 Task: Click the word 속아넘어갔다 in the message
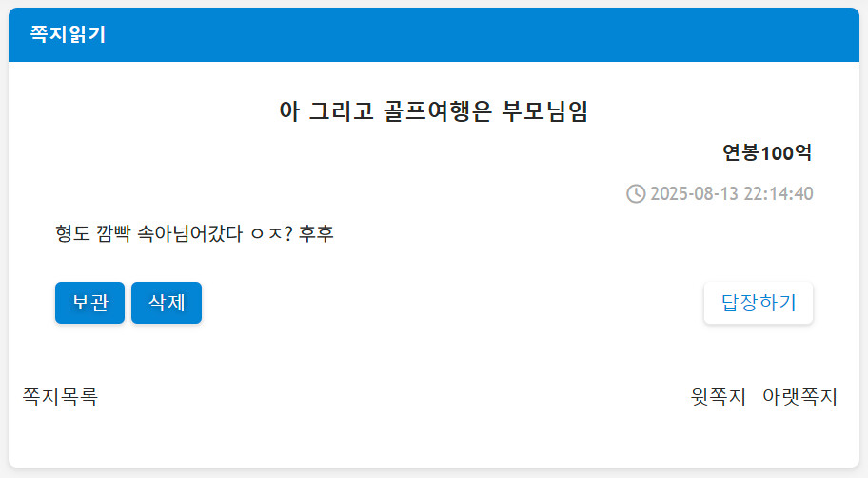click(189, 233)
